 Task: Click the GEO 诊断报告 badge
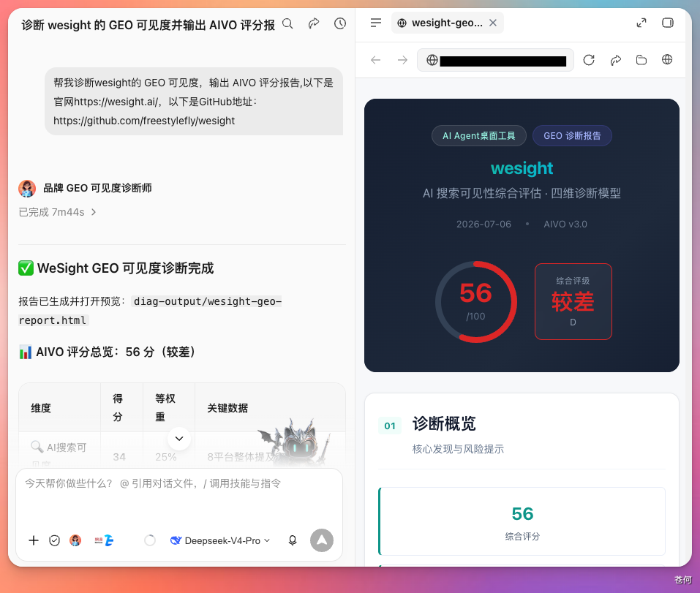pyautogui.click(x=572, y=136)
